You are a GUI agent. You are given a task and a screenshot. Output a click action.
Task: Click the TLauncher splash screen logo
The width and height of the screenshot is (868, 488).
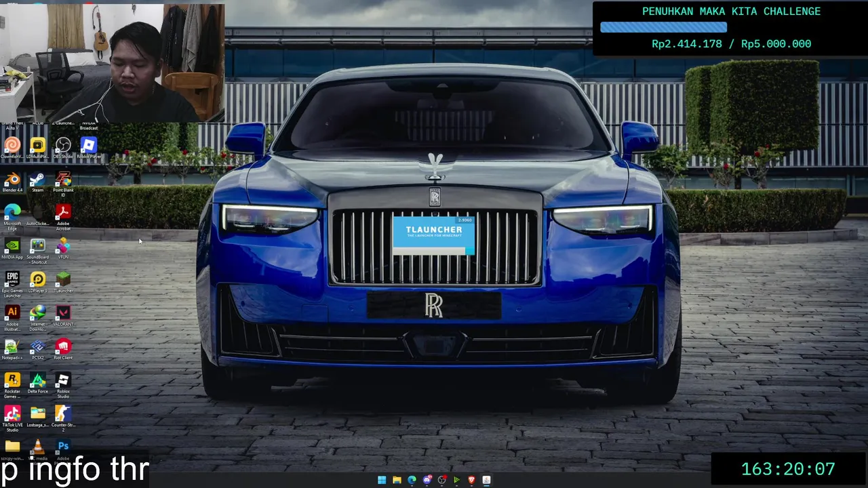[x=434, y=232]
